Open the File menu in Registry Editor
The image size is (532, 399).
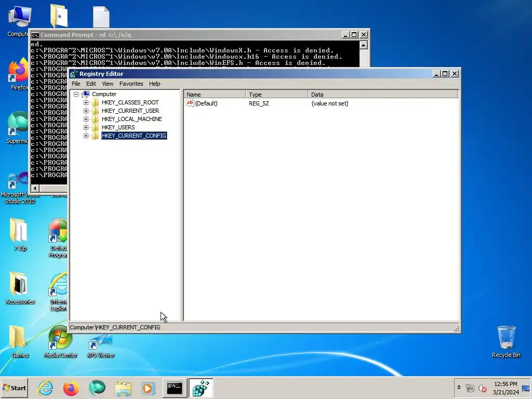click(x=76, y=84)
